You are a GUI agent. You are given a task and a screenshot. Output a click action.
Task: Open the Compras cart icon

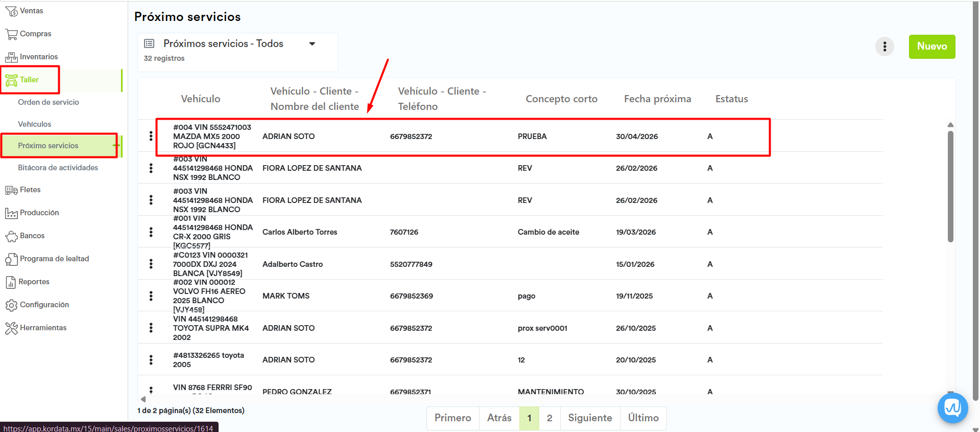tap(11, 34)
